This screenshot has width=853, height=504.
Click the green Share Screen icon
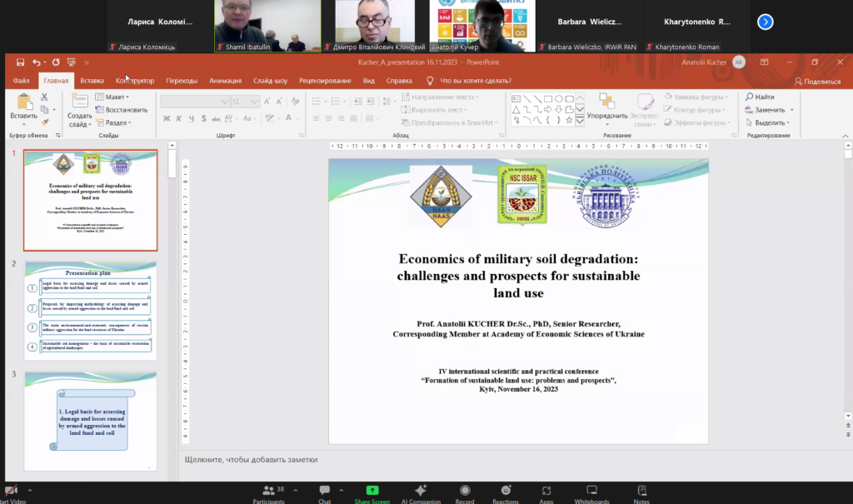(x=372, y=491)
